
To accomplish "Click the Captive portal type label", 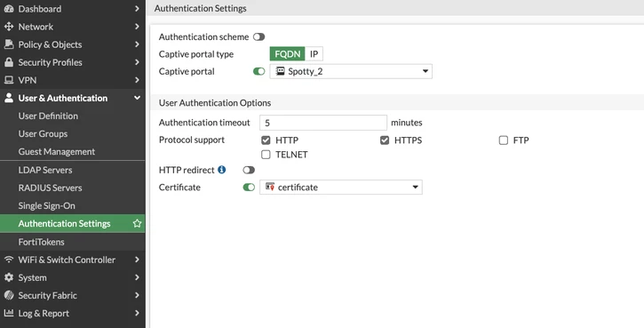I will coord(196,54).
